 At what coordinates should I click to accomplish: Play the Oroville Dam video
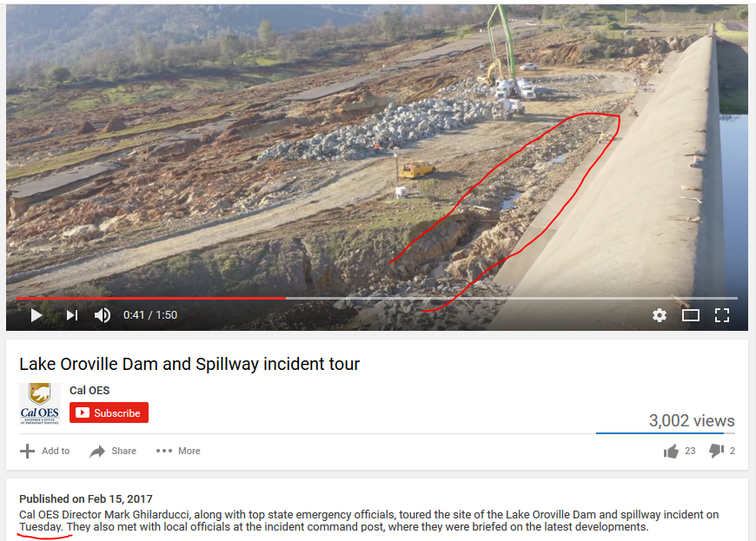point(36,315)
